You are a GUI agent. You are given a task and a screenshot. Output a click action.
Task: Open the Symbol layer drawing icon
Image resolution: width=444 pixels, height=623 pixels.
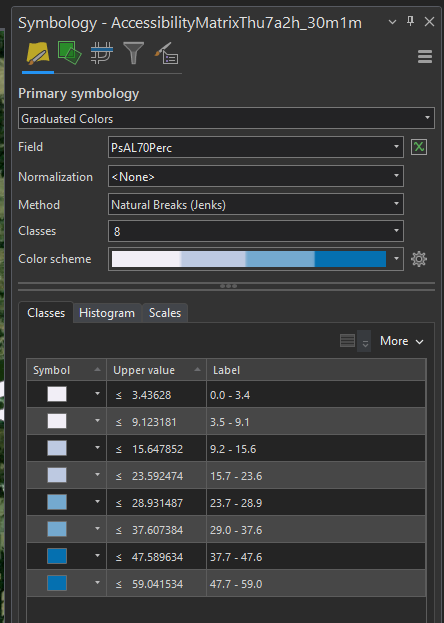102,53
